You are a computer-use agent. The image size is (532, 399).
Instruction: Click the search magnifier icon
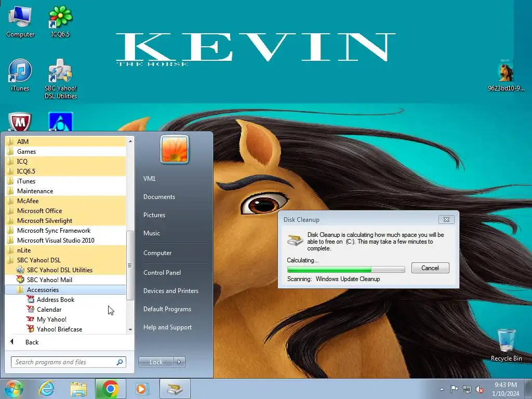[x=120, y=362]
